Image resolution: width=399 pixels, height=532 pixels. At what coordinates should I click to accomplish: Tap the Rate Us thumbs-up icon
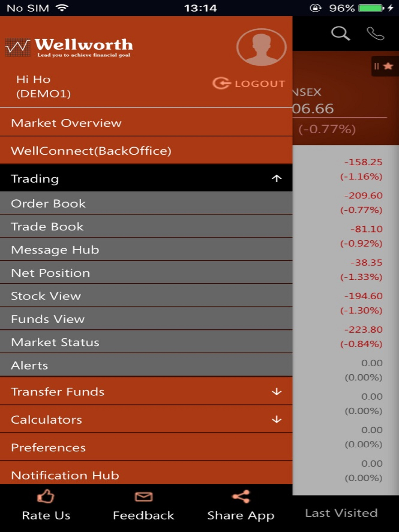click(46, 496)
